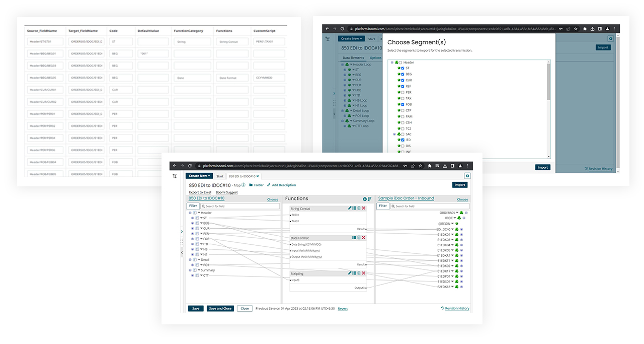Screen dimensions: 644x344
Task: Add a new function with plus icon
Action: 365,199
